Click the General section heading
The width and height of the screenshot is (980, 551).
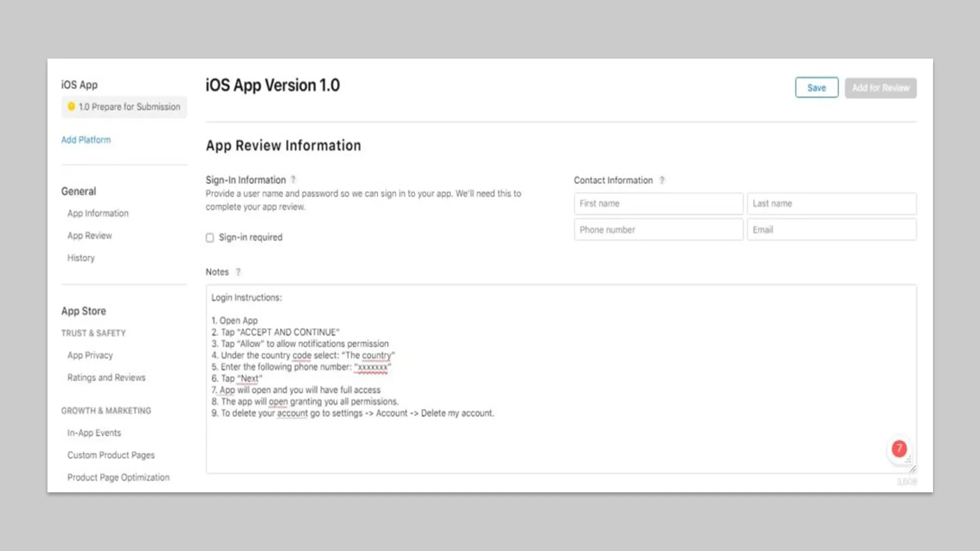[79, 191]
